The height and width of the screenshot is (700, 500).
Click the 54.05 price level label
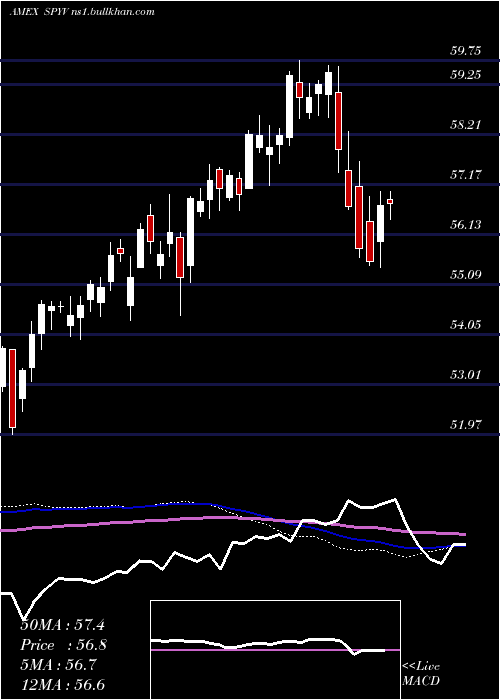(x=466, y=325)
